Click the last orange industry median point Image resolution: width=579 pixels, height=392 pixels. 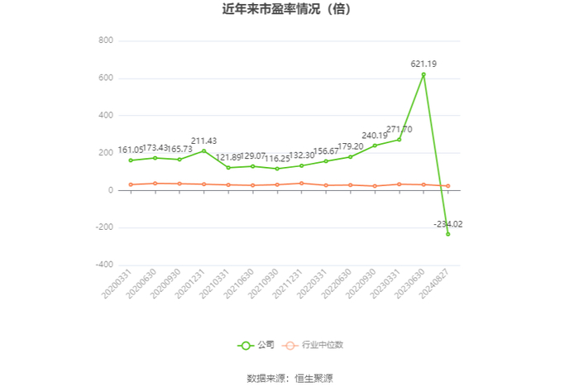click(447, 186)
